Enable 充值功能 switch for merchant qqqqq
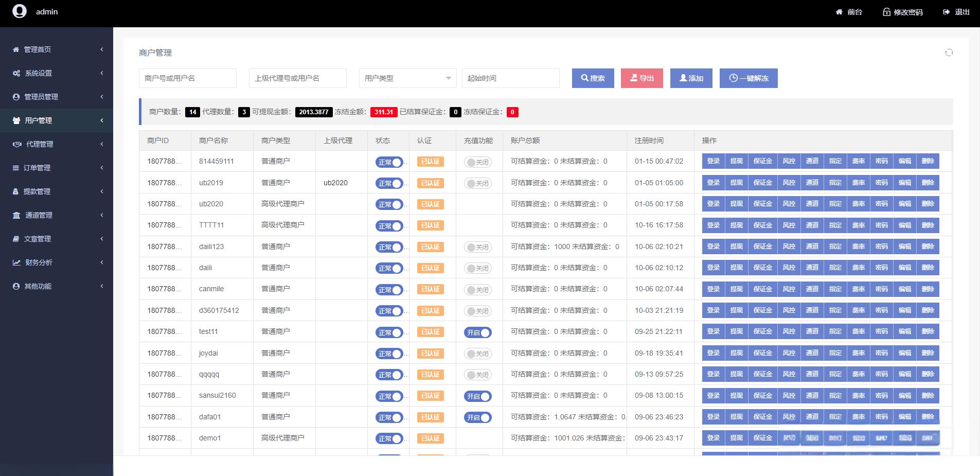The height and width of the screenshot is (476, 980). (478, 375)
